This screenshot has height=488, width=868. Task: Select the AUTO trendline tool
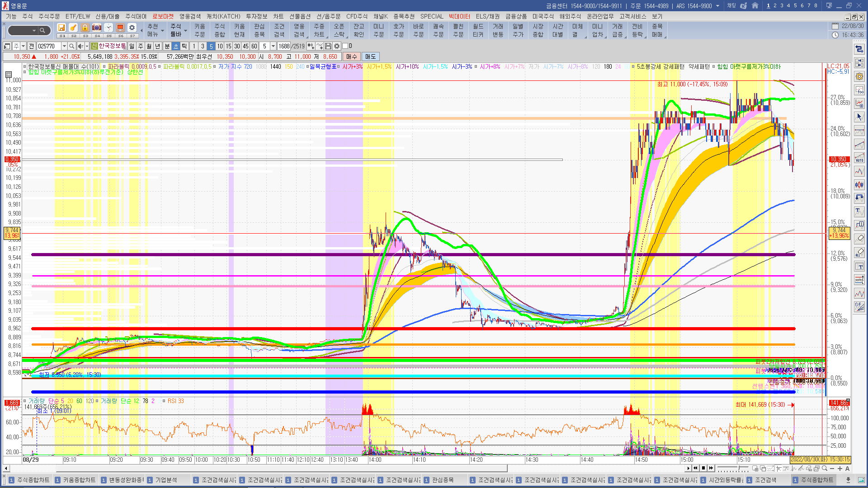pyautogui.click(x=859, y=158)
